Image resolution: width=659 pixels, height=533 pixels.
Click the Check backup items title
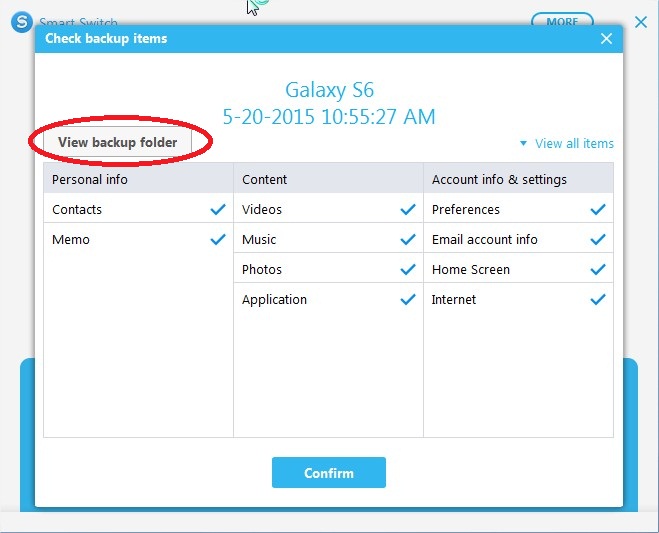106,39
